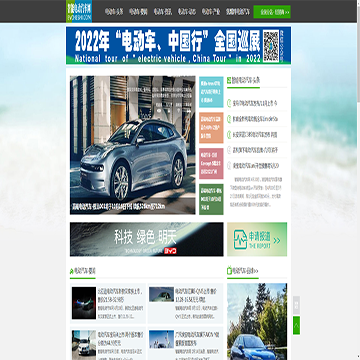360x360 pixels.
Task: Open the fifth headline in the headlines list
Action: [x=256, y=166]
